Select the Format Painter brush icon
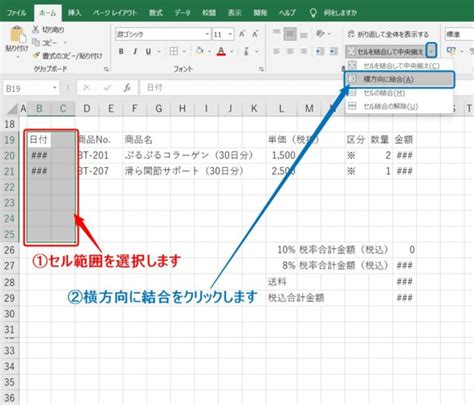474x405 pixels. 36,55
